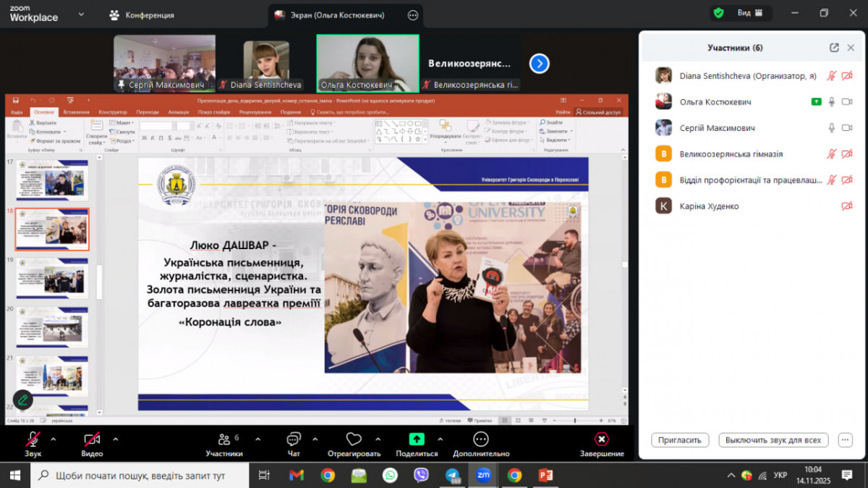Toggle microphone with the Звук button

[x=33, y=439]
